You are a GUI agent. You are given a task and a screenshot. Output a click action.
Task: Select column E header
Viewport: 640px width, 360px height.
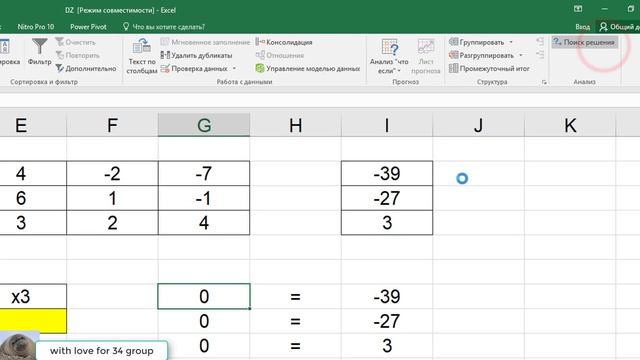click(x=33, y=125)
